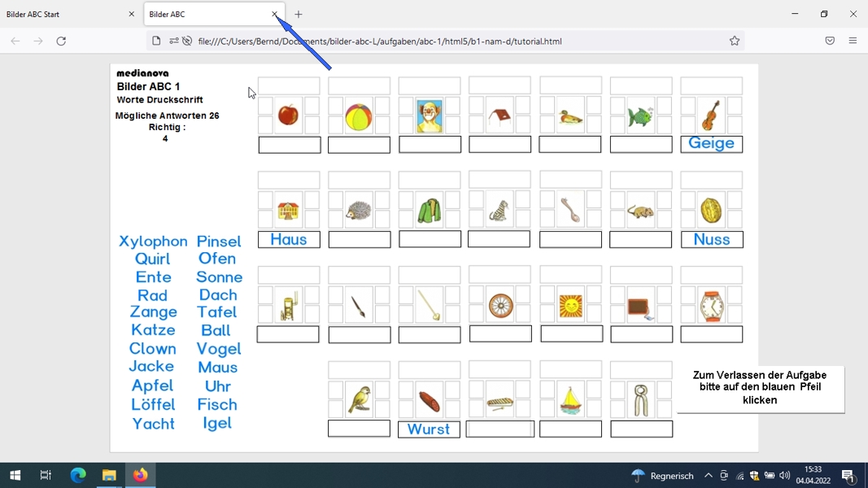Close the active Bilder ABC tab
The image size is (868, 488).
tap(275, 15)
